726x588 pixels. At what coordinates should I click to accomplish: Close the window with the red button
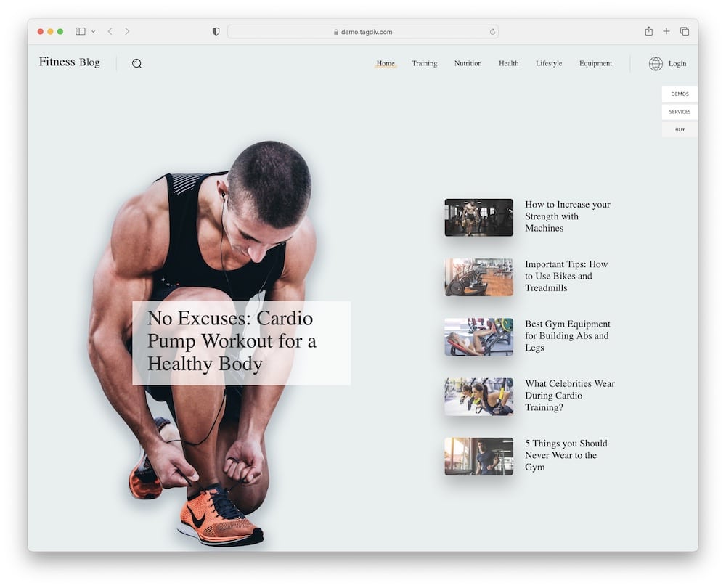[41, 31]
